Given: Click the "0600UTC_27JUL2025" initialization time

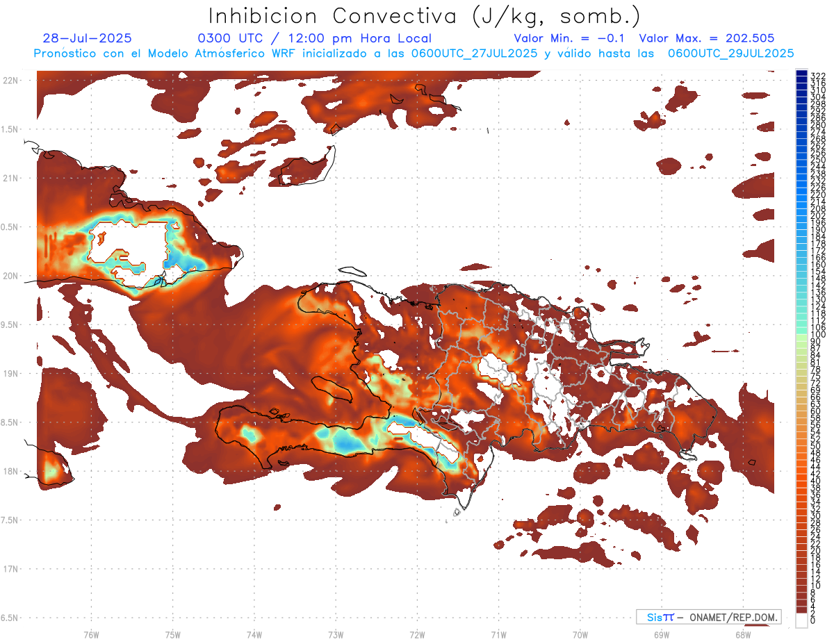Looking at the screenshot, I should coord(474,53).
